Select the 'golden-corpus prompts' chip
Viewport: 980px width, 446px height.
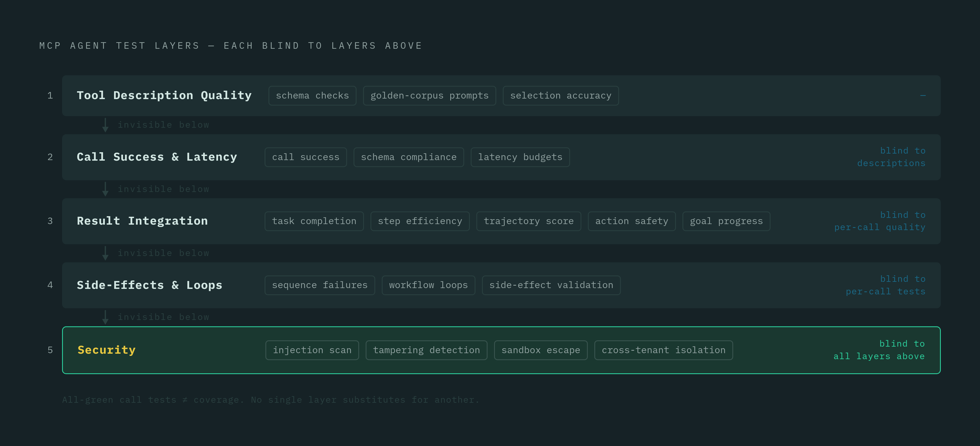430,96
